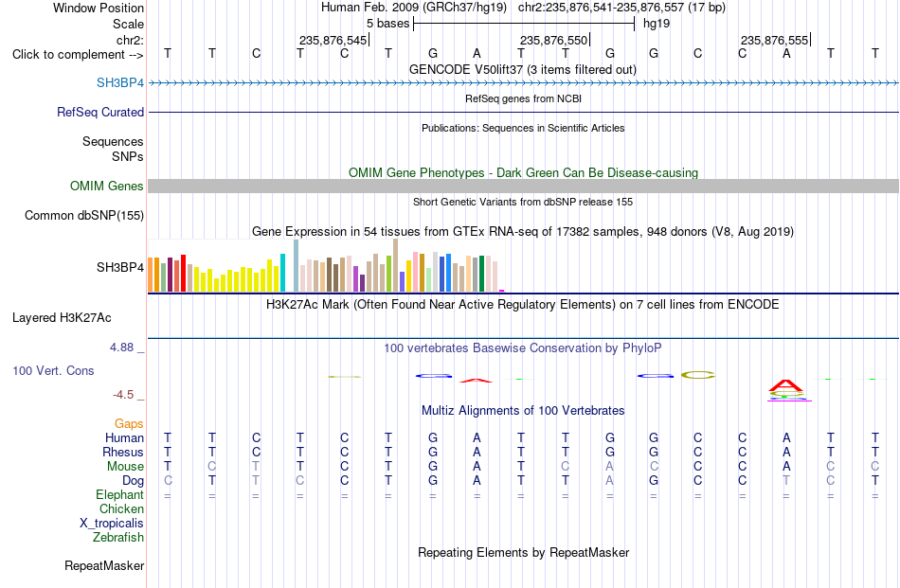Click the cyan GTEx expression bar

[282, 273]
